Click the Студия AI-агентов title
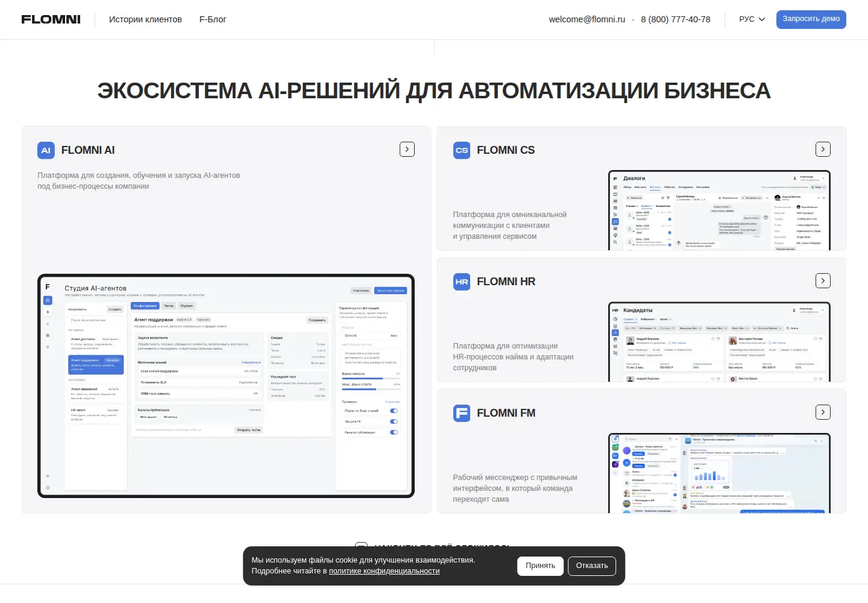 point(96,288)
